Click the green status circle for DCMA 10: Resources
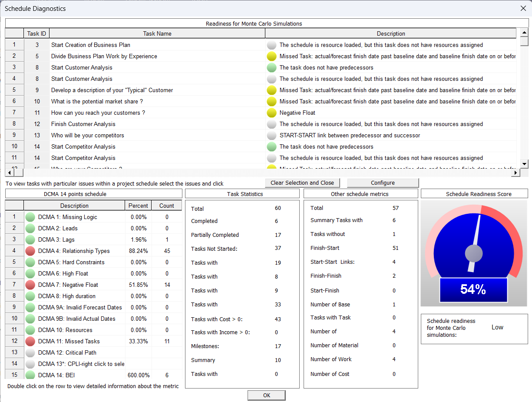This screenshot has height=402, width=532. 30,330
